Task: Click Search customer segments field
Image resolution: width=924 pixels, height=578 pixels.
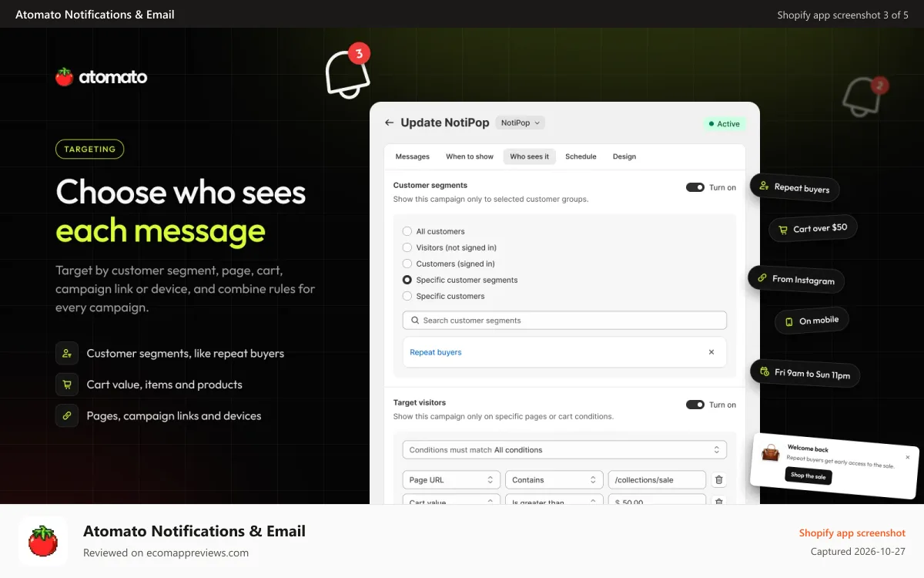Action: point(564,321)
